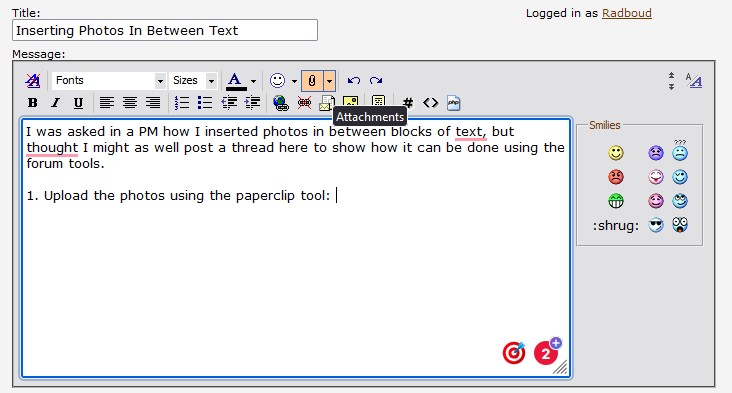Viewport: 732px width, 393px height.
Task: Insert the blue winking smilie
Action: pyautogui.click(x=680, y=177)
